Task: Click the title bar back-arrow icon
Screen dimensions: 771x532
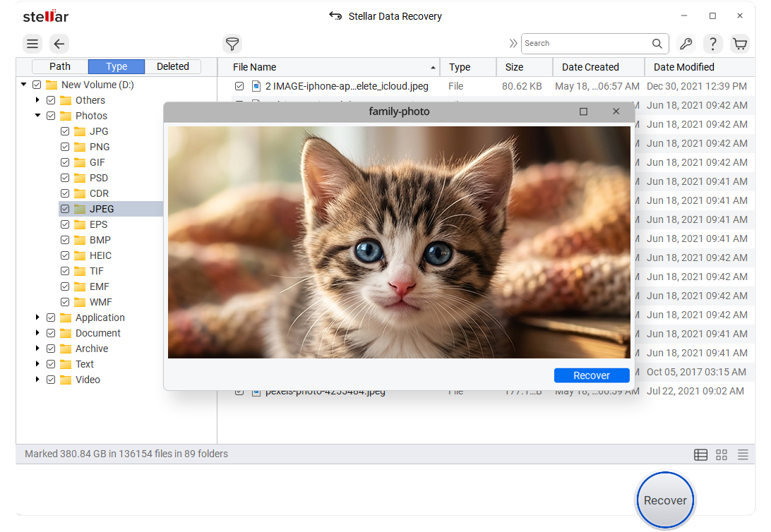Action: (x=335, y=16)
